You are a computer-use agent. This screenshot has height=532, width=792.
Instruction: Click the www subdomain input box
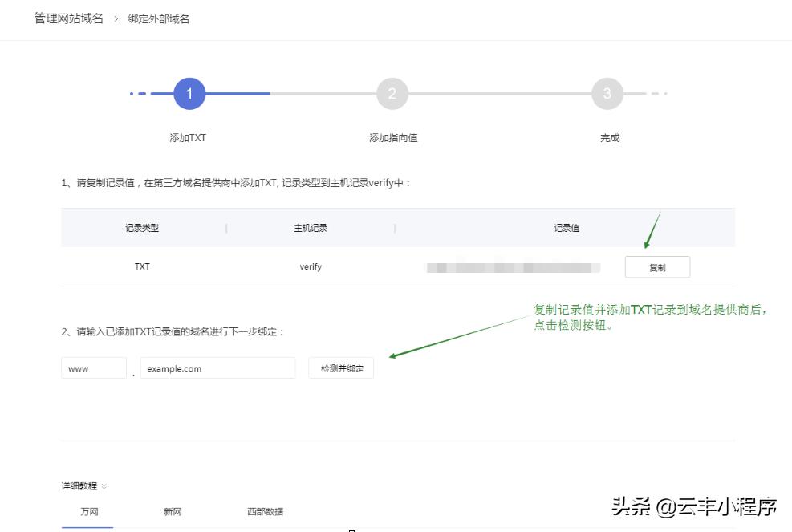93,368
